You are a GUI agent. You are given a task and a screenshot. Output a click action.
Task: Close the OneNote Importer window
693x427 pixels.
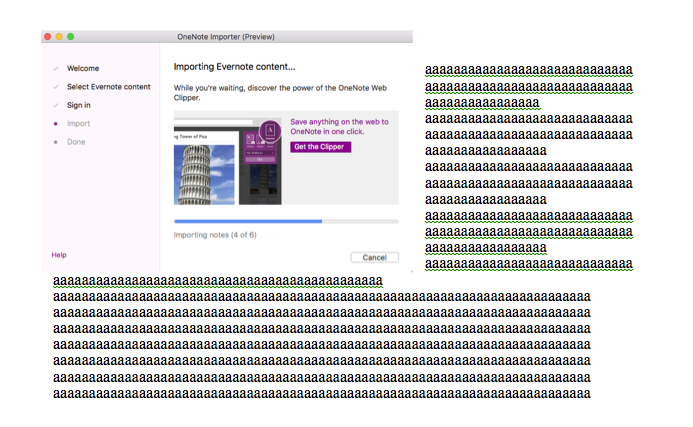(x=48, y=37)
